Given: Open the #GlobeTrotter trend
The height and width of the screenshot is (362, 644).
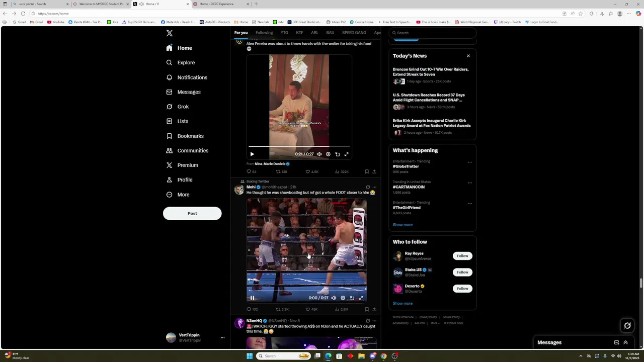Looking at the screenshot, I should [x=406, y=166].
